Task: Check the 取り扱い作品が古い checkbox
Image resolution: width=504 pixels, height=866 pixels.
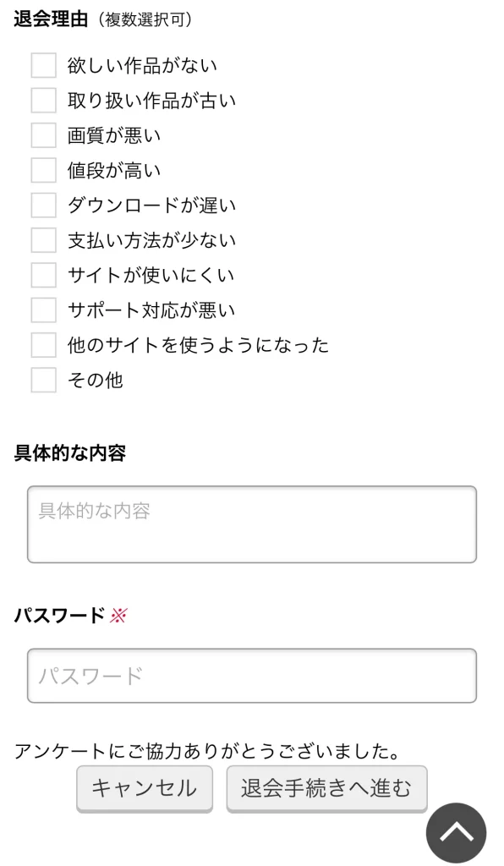Action: (x=41, y=100)
